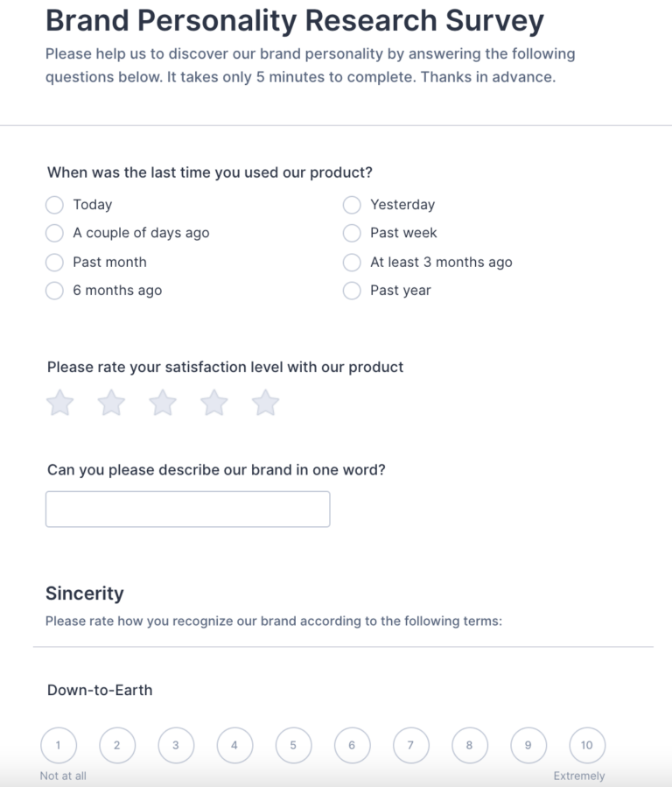The image size is (672, 787).
Task: Select the '6 months ago' option
Action: (x=54, y=291)
